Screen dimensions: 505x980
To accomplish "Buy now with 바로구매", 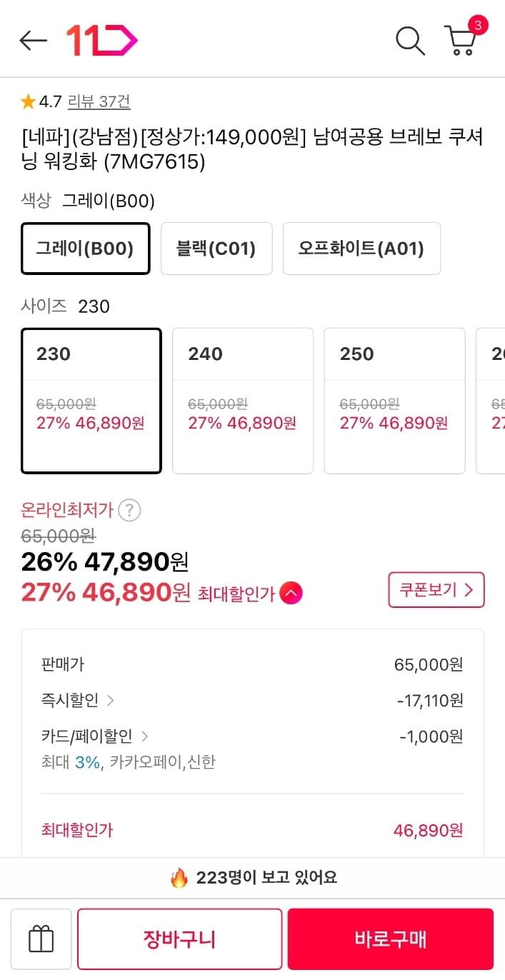I will 391,939.
